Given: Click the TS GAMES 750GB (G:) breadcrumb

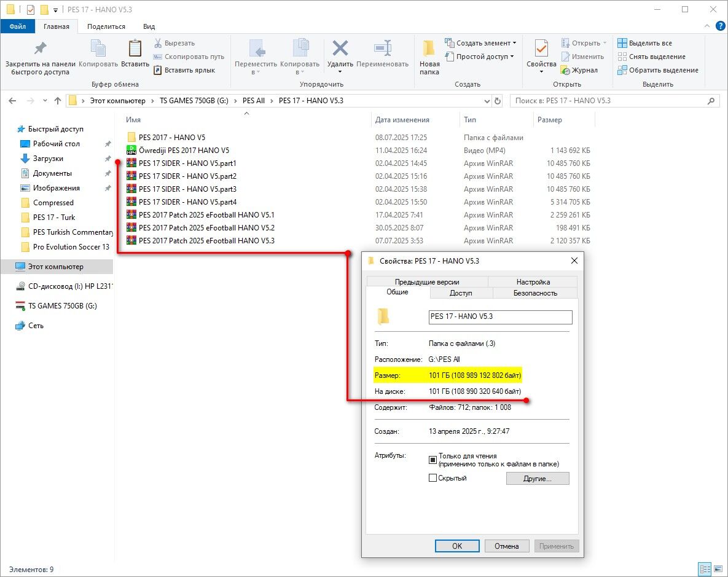Looking at the screenshot, I should [194, 101].
